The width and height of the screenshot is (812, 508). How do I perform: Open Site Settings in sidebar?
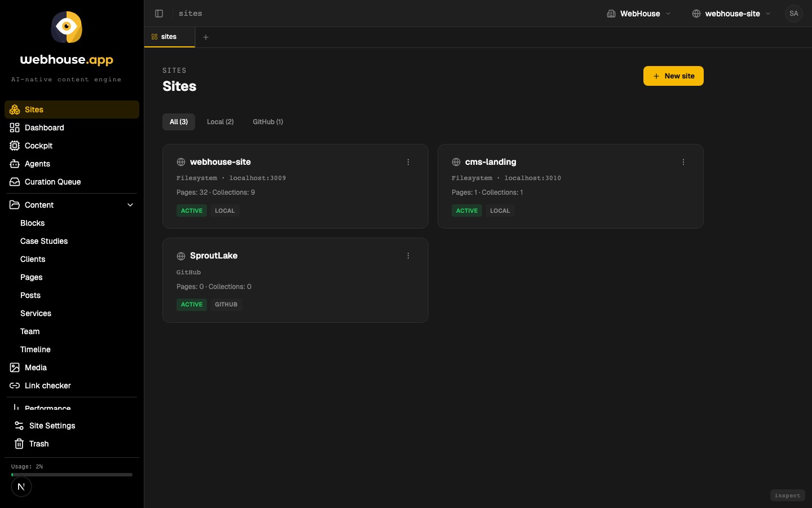pyautogui.click(x=72, y=426)
